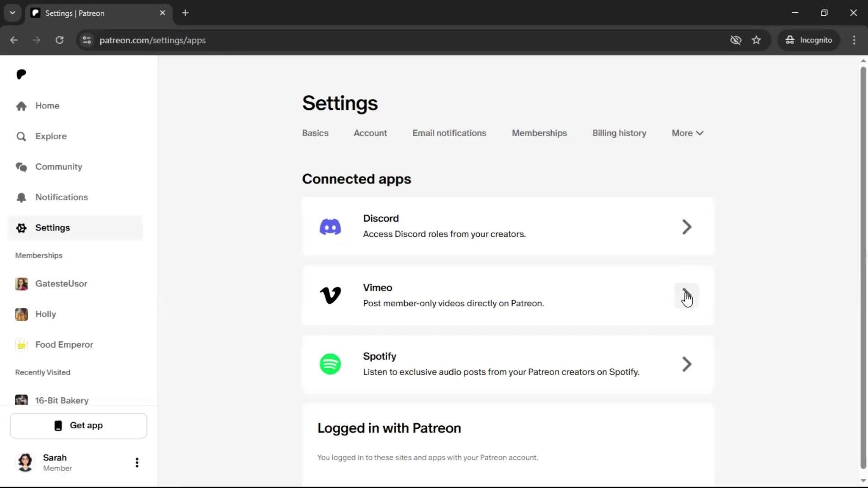Go back to previous page

14,40
